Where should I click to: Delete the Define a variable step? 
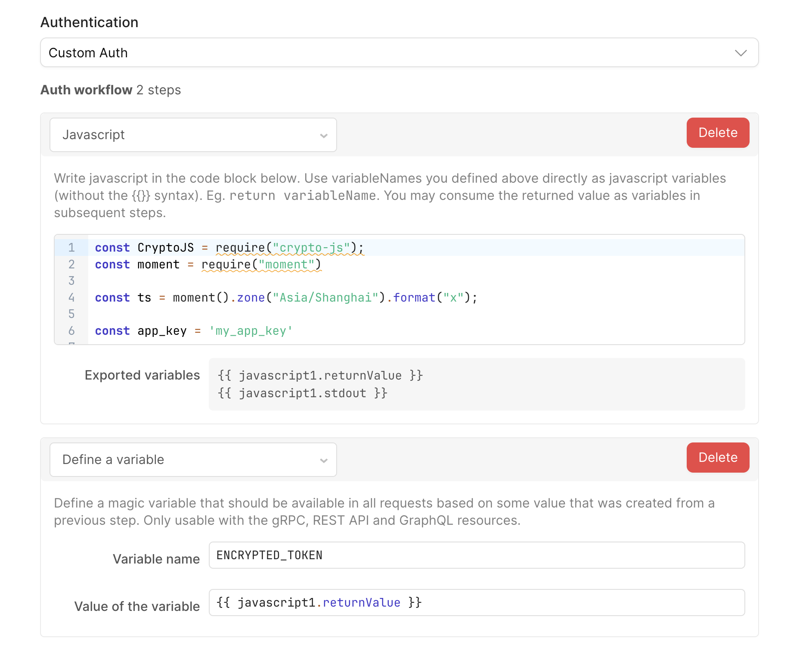717,458
